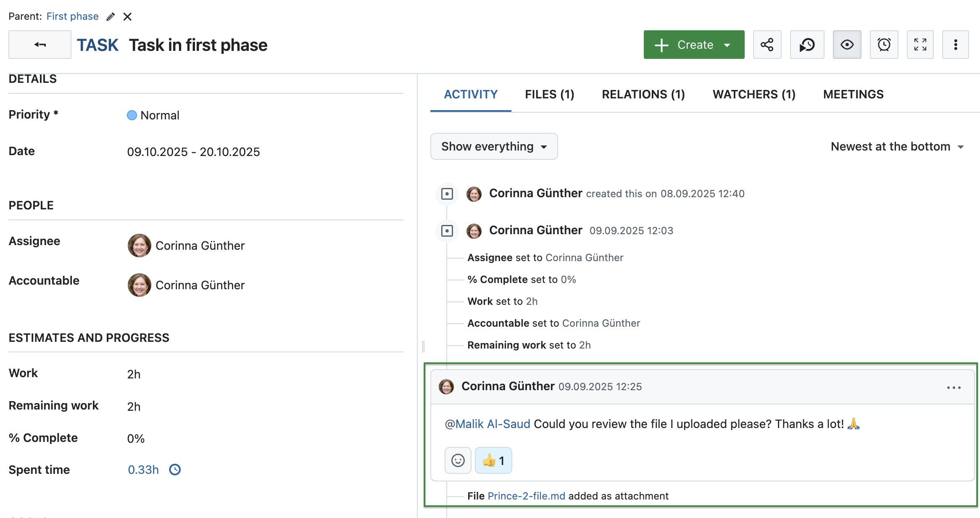This screenshot has height=518, width=980.
Task: Expand the Create button dropdown arrow
Action: click(726, 45)
